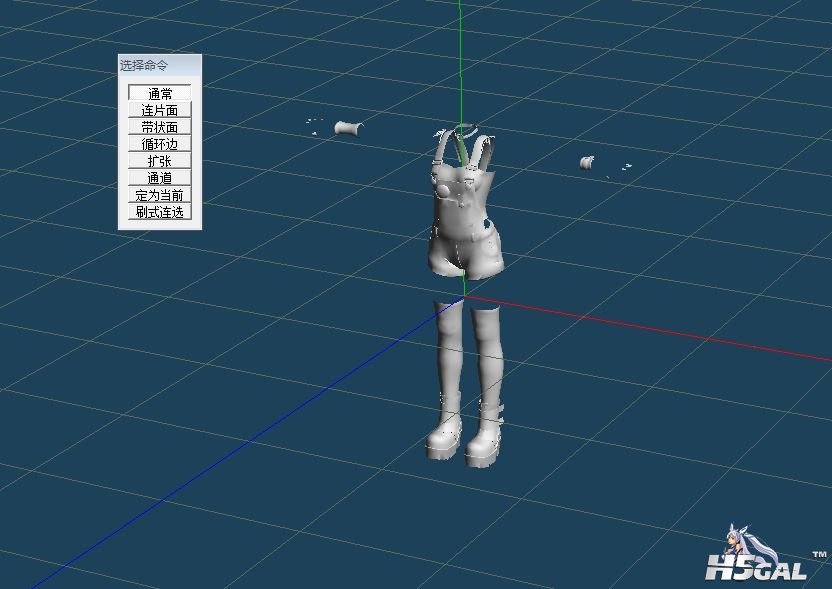
Task: Click the 选择命令 panel title bar
Action: [160, 65]
